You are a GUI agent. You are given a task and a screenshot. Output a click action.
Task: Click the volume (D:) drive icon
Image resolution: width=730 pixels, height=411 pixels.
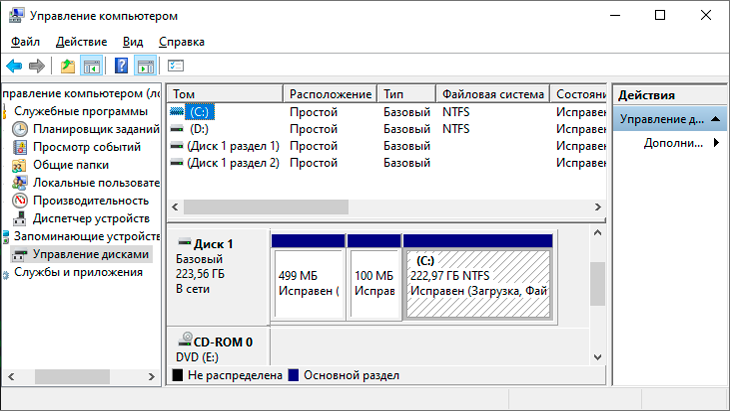click(177, 129)
